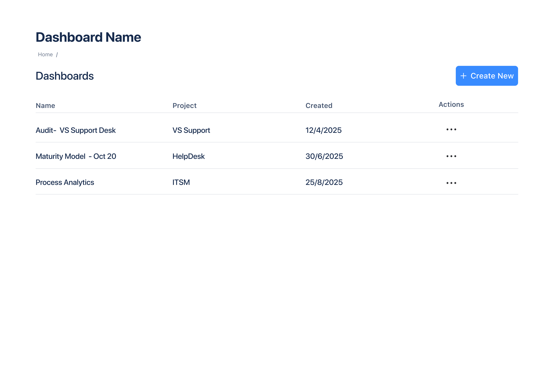Click the Actions column header

pyautogui.click(x=451, y=105)
